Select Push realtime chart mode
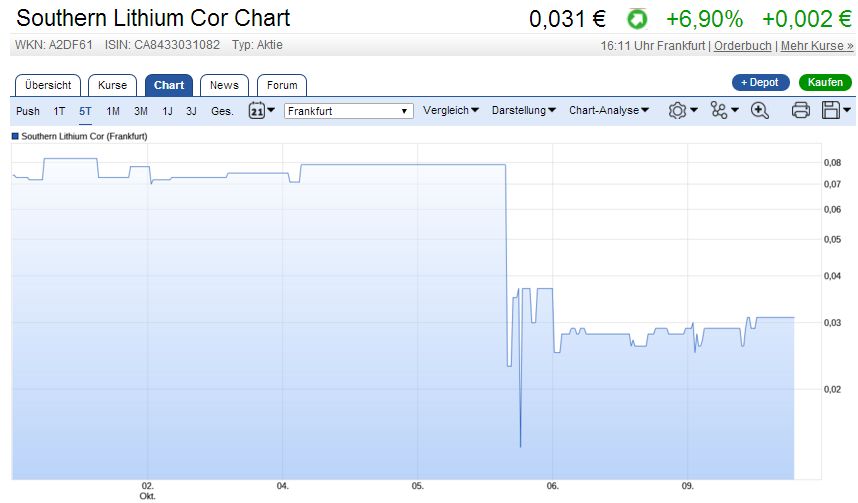 pyautogui.click(x=28, y=111)
